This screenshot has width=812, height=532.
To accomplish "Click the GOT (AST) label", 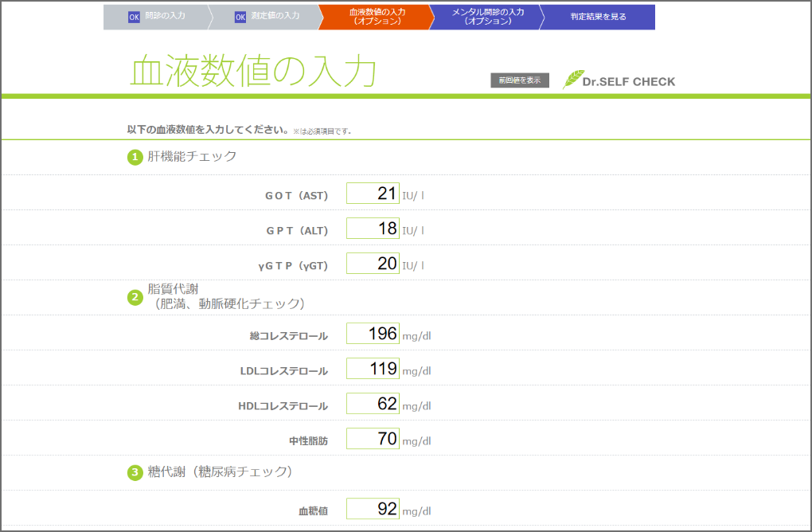I will [x=297, y=196].
